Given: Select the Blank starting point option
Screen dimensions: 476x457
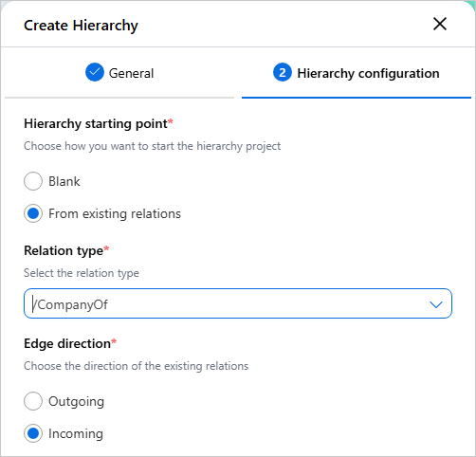Looking at the screenshot, I should [x=33, y=181].
